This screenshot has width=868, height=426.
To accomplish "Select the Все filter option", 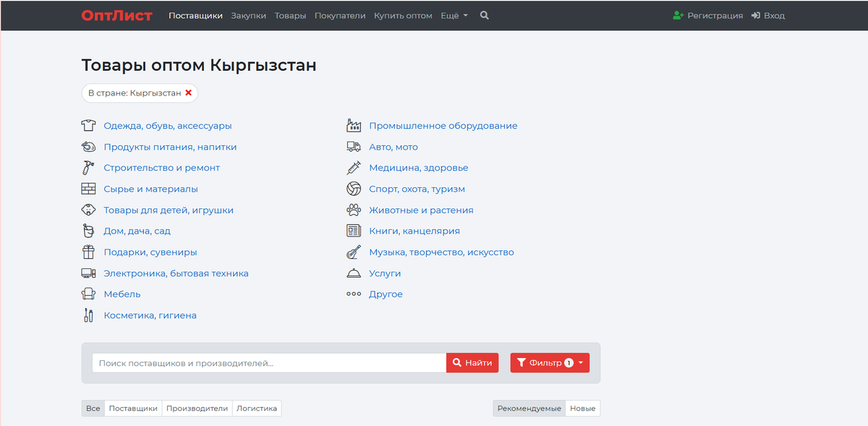I will pyautogui.click(x=93, y=409).
